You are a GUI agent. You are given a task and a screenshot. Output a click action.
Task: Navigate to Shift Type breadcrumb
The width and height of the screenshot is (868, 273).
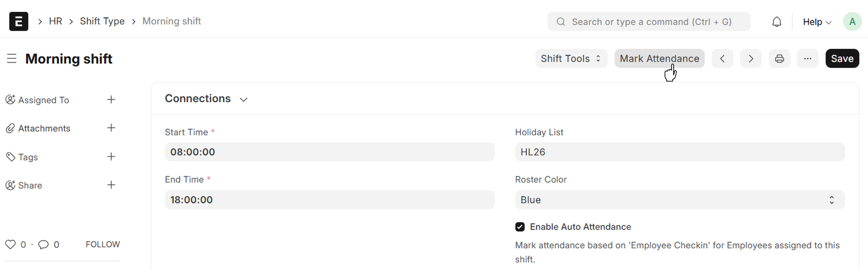click(x=102, y=21)
